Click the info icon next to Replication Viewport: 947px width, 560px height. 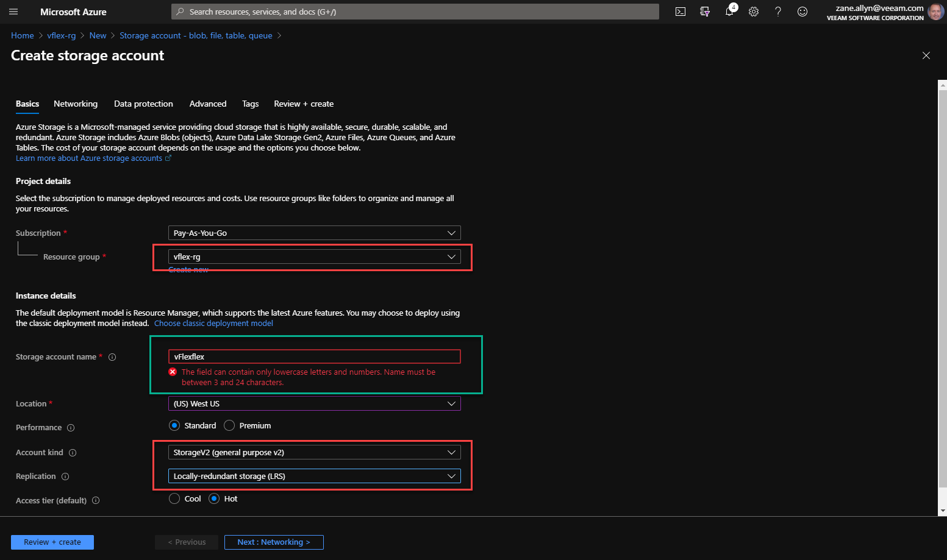[x=65, y=477]
